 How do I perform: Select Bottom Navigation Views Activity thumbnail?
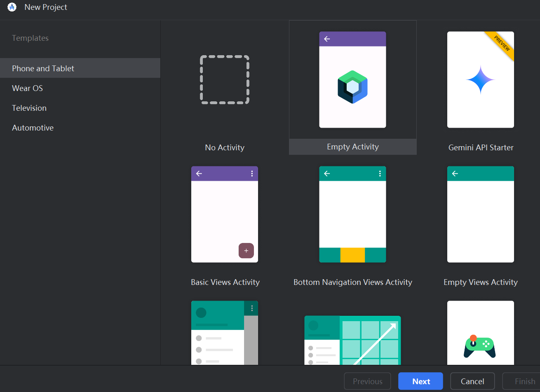coord(352,214)
